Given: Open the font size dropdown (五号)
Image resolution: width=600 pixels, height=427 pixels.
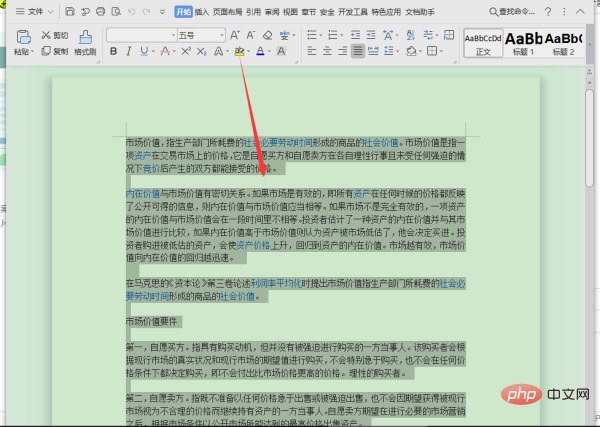Looking at the screenshot, I should pos(198,34).
